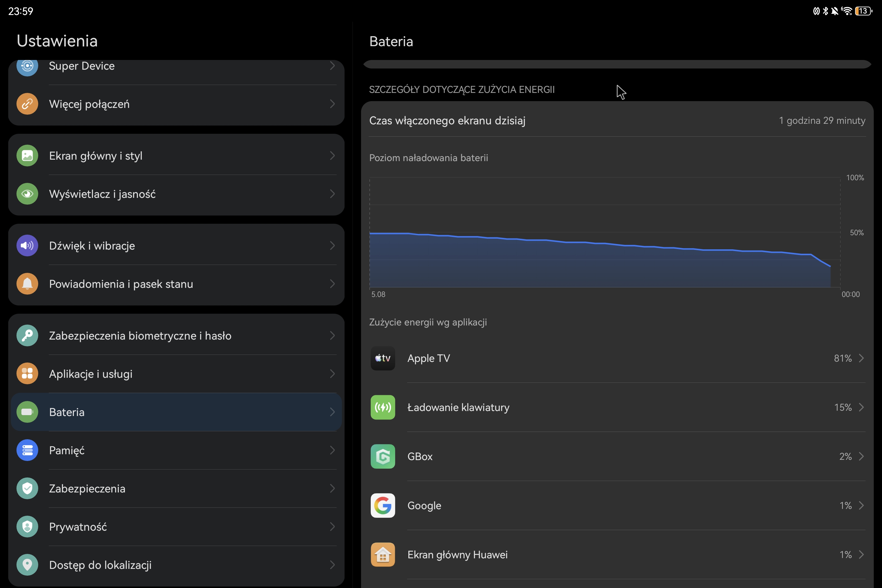Viewport: 882px width, 588px height.
Task: Click the green Bateria icon
Action: coord(27,412)
